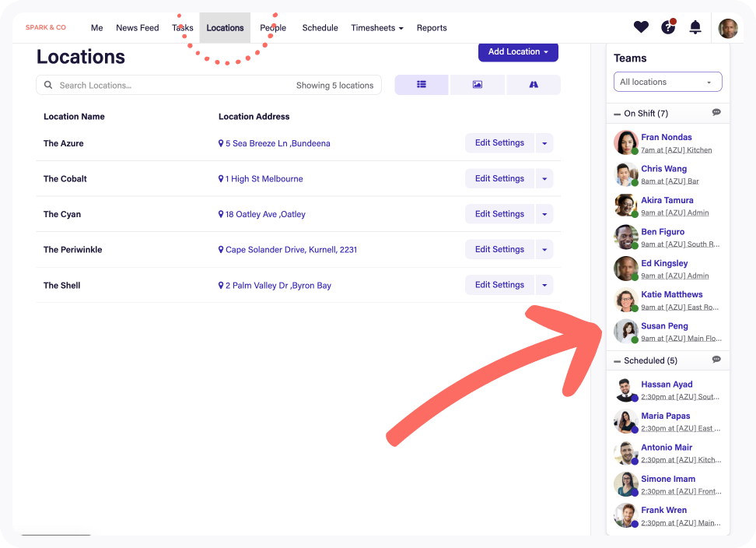Viewport: 756px width, 548px height.
Task: Open the help question mark icon
Action: tap(668, 27)
